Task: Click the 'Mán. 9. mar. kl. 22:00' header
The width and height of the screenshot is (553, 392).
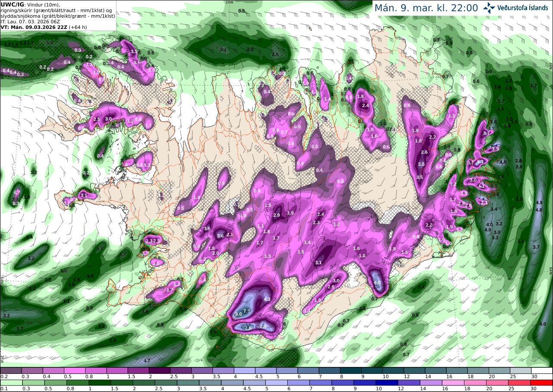Action: (426, 8)
